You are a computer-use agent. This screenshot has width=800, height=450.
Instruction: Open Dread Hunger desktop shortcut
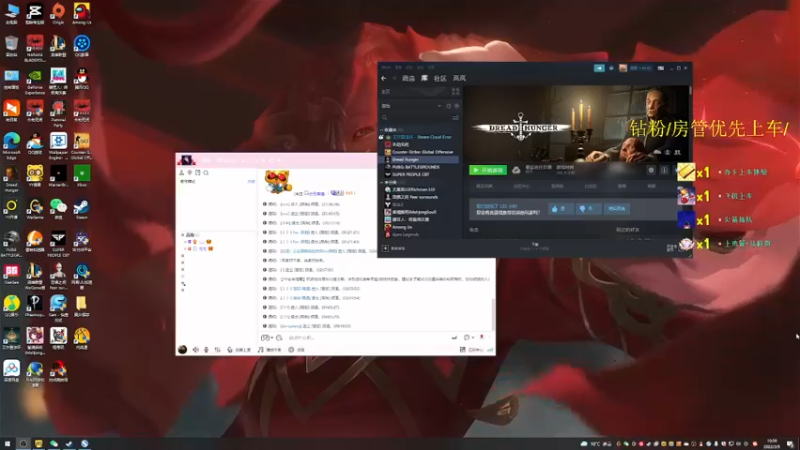point(11,178)
